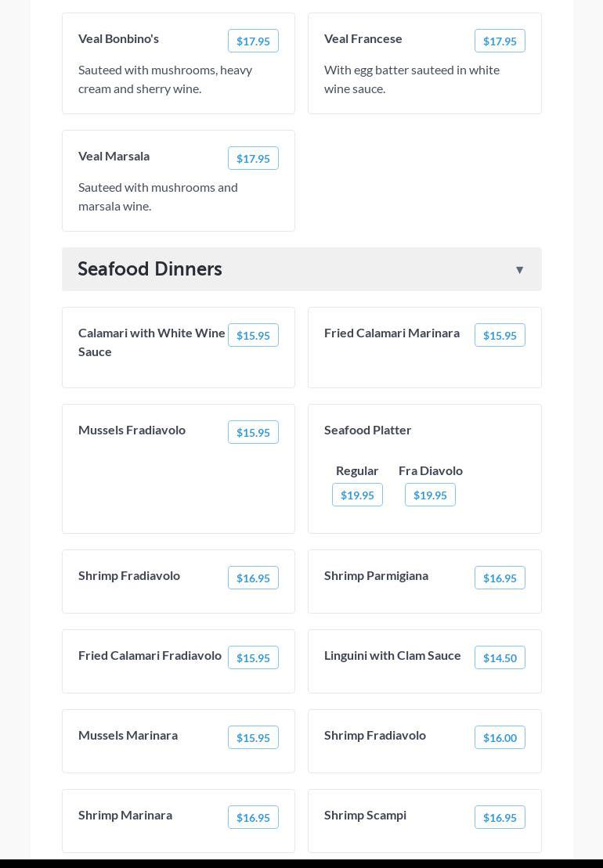Click Fried Calamari Marinara $15.95 button
Screen dimensions: 603x868
[500, 336]
